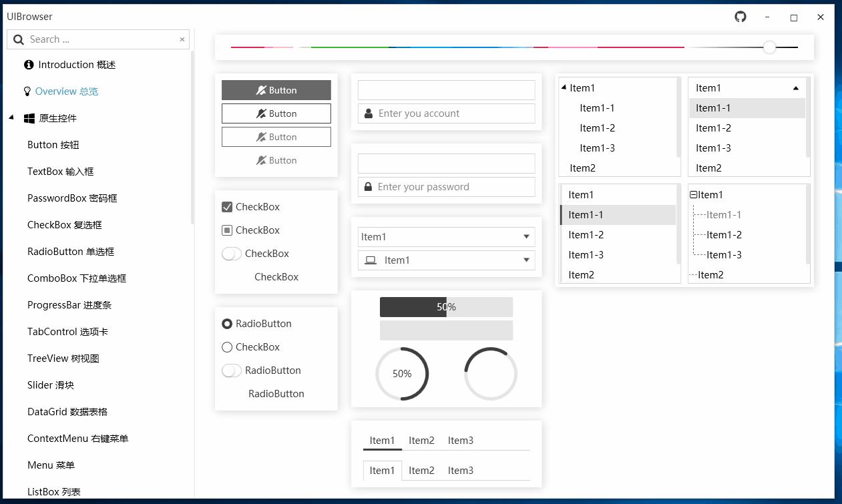Select Item1 in the underlined tab strip
The width and height of the screenshot is (842, 504).
click(383, 441)
